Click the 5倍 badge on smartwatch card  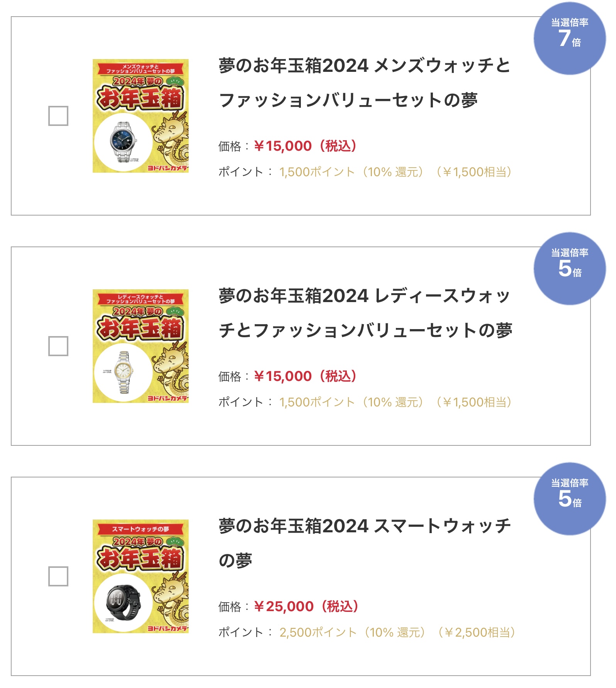(x=569, y=499)
